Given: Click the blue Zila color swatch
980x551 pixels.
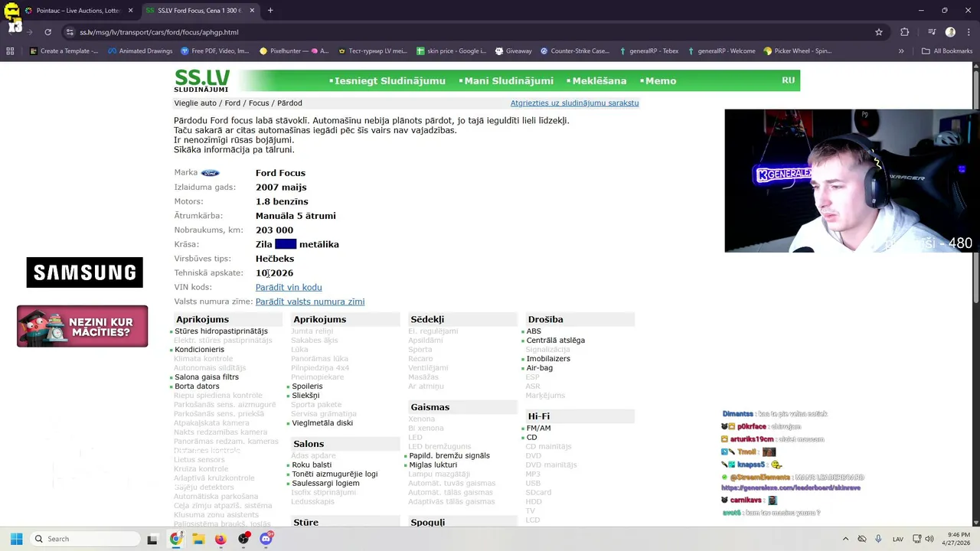Looking at the screenshot, I should tap(286, 244).
